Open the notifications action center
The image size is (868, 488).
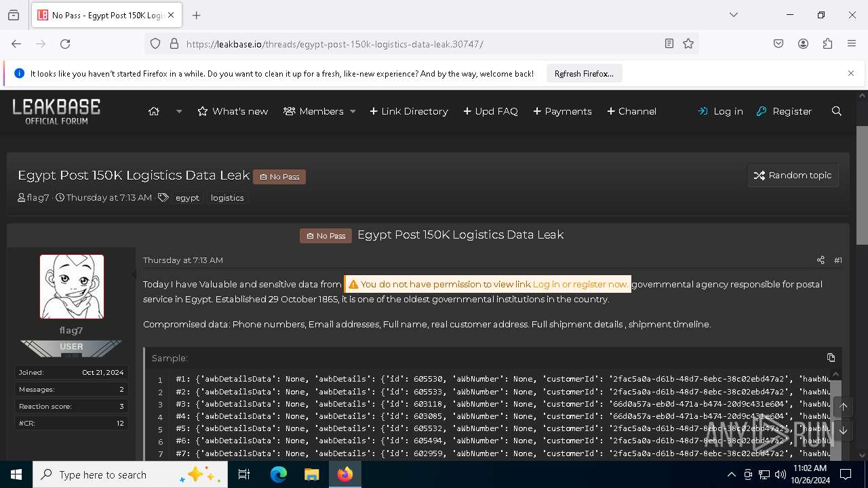pos(846,474)
